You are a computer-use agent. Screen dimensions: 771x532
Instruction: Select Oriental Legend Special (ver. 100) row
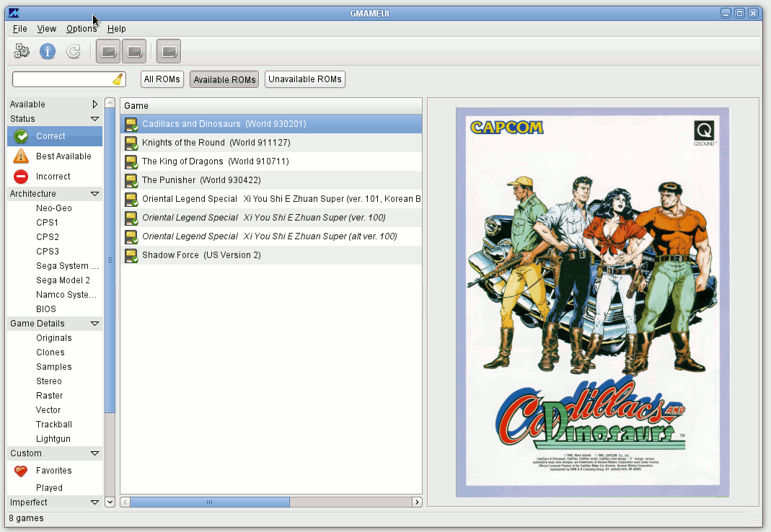tap(271, 218)
